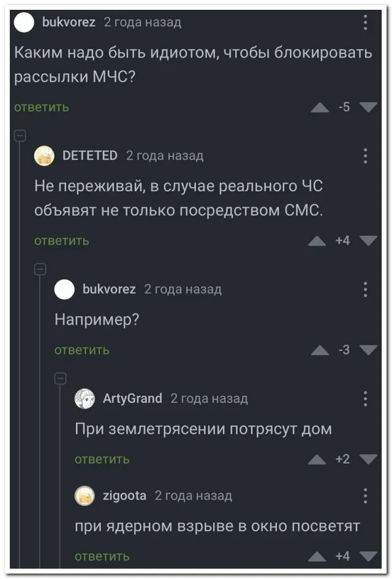
Task: Upvote zigoota's nuclear explosion comment
Action: 317,557
